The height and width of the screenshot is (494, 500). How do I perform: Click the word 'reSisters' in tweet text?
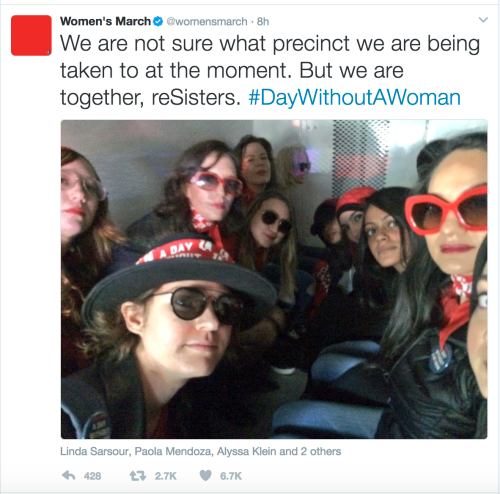pyautogui.click(x=196, y=98)
